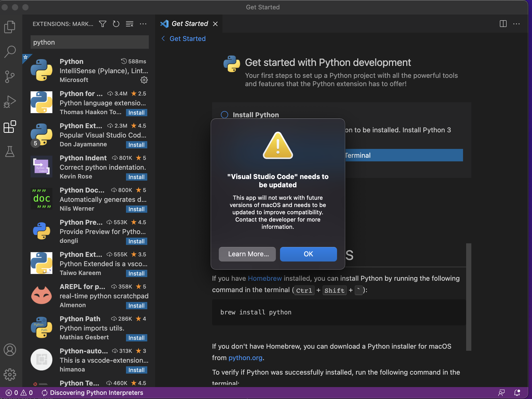Open the Search view in activity bar
532x399 pixels.
click(x=10, y=52)
